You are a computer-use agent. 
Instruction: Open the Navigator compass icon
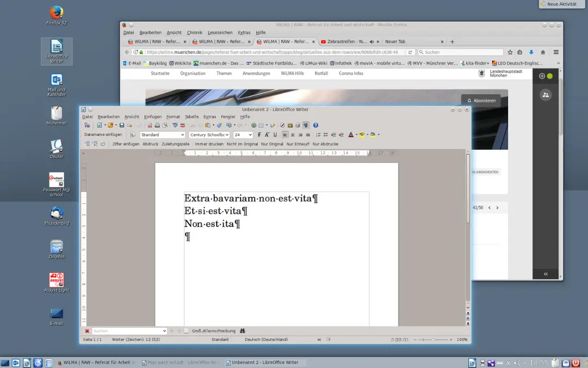[x=283, y=125]
